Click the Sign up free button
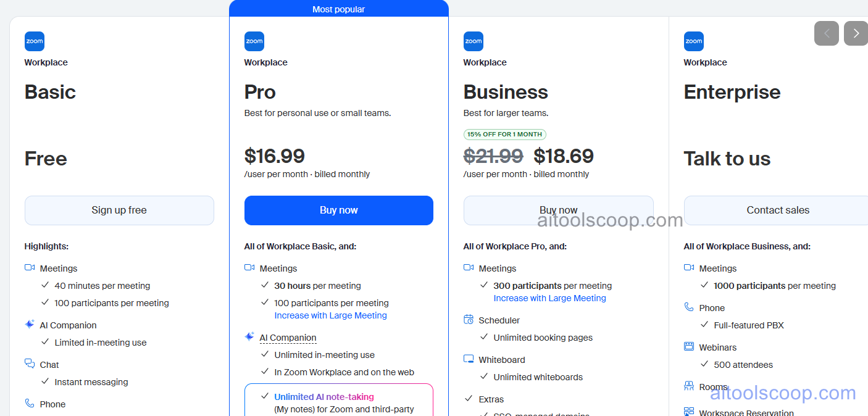868x416 pixels. tap(119, 210)
